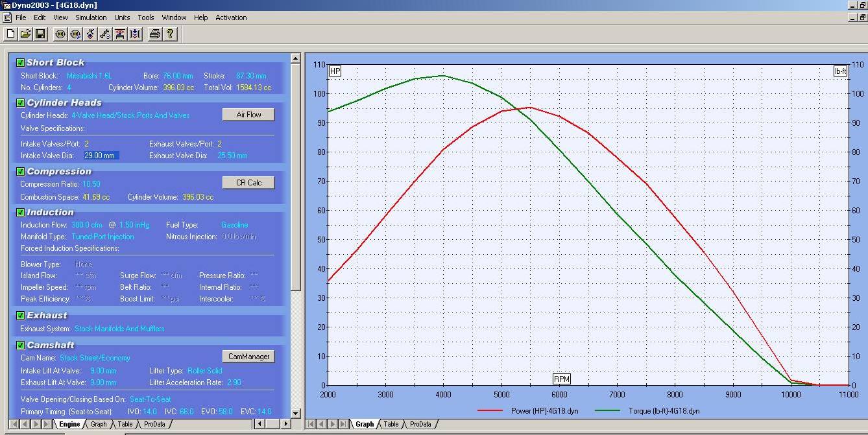Viewport: 868px width, 435px height.
Task: Open the CR Calc button
Action: click(248, 183)
